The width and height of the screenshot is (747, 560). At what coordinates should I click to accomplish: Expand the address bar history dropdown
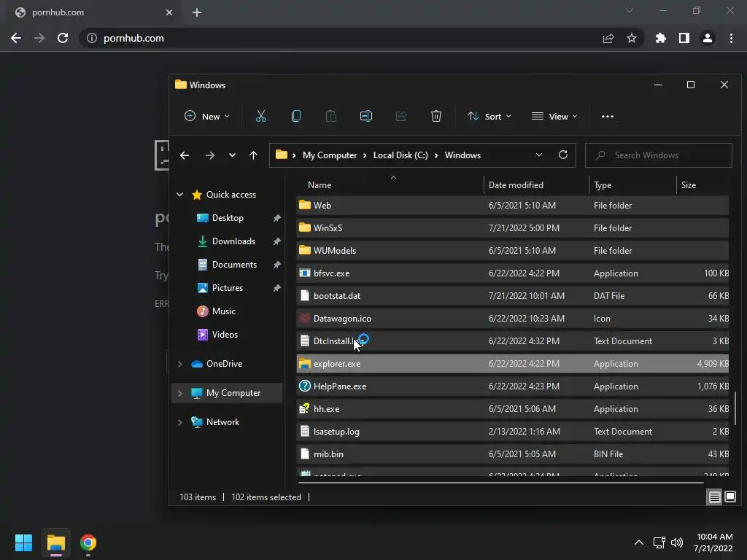point(539,155)
